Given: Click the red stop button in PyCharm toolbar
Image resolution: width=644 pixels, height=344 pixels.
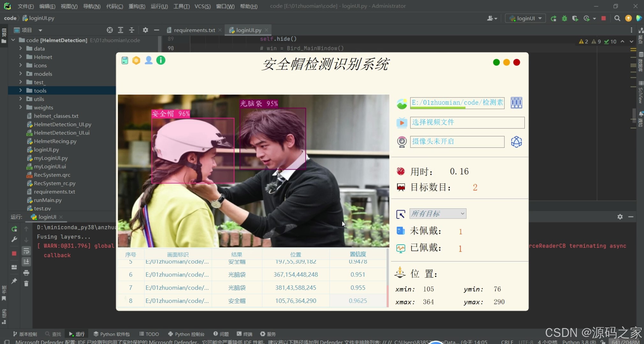Looking at the screenshot, I should pyautogui.click(x=604, y=18).
